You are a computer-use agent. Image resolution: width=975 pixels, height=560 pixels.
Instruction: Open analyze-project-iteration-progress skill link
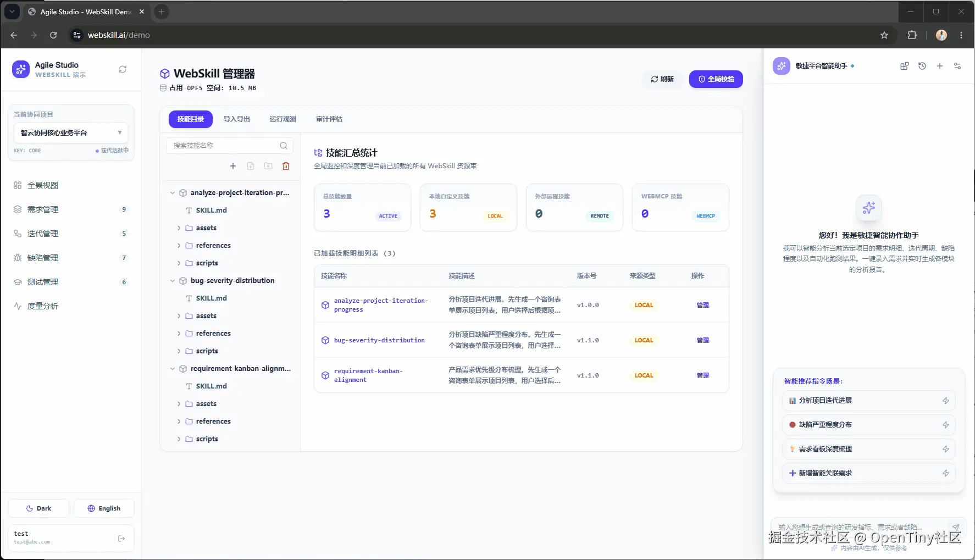(x=381, y=305)
